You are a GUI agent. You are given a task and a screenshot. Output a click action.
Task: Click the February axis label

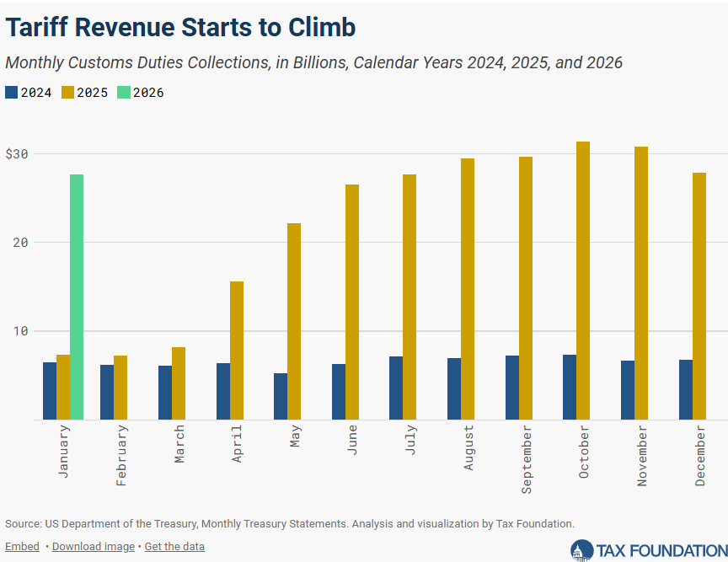[x=122, y=455]
